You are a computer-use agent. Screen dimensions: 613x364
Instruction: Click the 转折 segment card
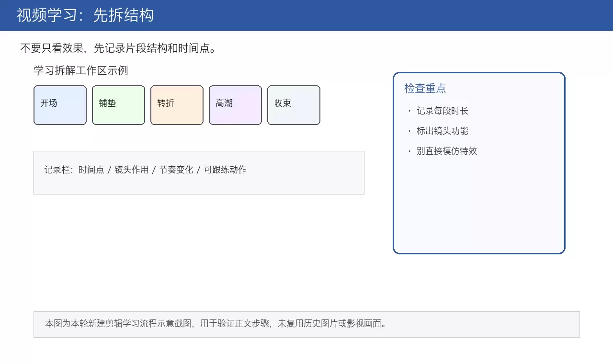[177, 105]
